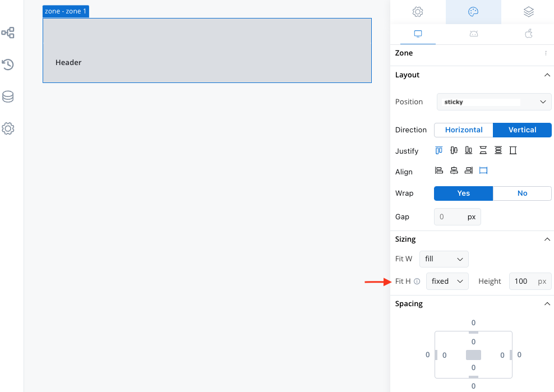Select the Apple device tab
Screen dimensions: 554x392
529,34
